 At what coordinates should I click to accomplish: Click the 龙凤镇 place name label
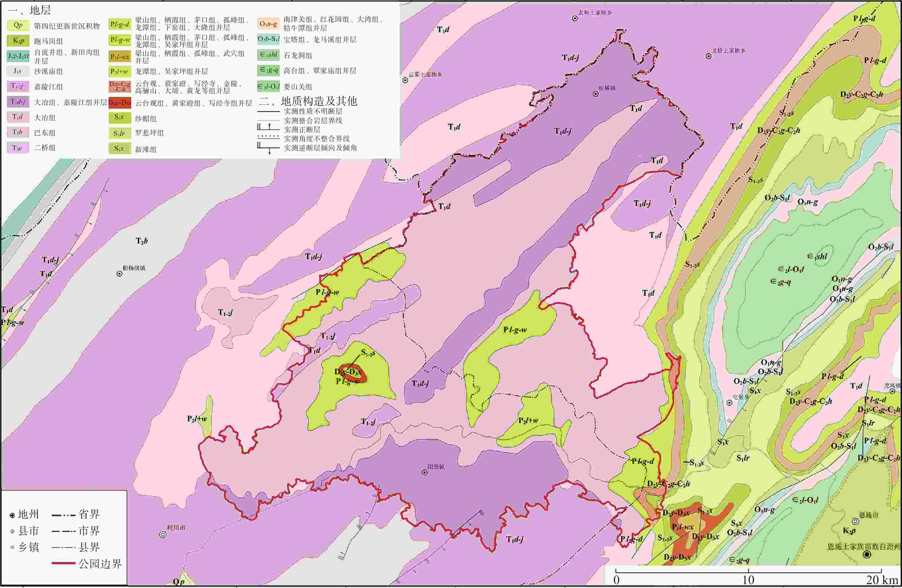(892, 386)
